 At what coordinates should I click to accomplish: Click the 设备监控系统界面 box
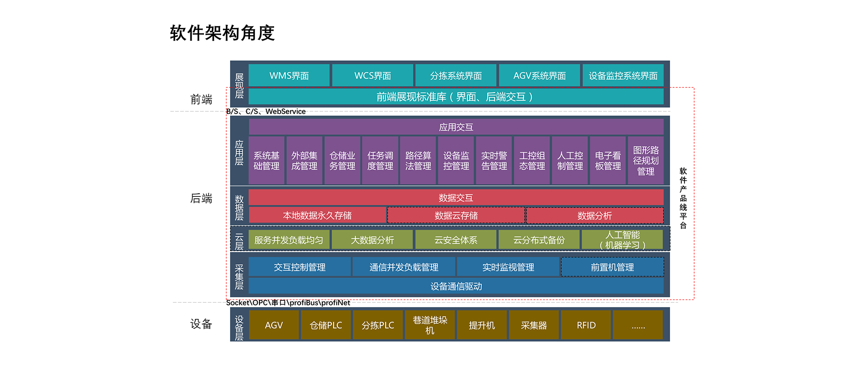pyautogui.click(x=623, y=75)
